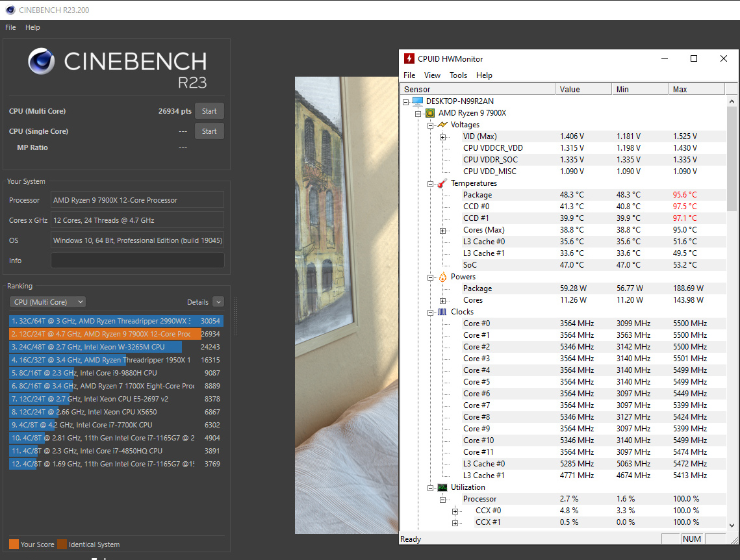Expand the VID (Max) voltage node
The width and height of the screenshot is (740, 560).
(442, 136)
